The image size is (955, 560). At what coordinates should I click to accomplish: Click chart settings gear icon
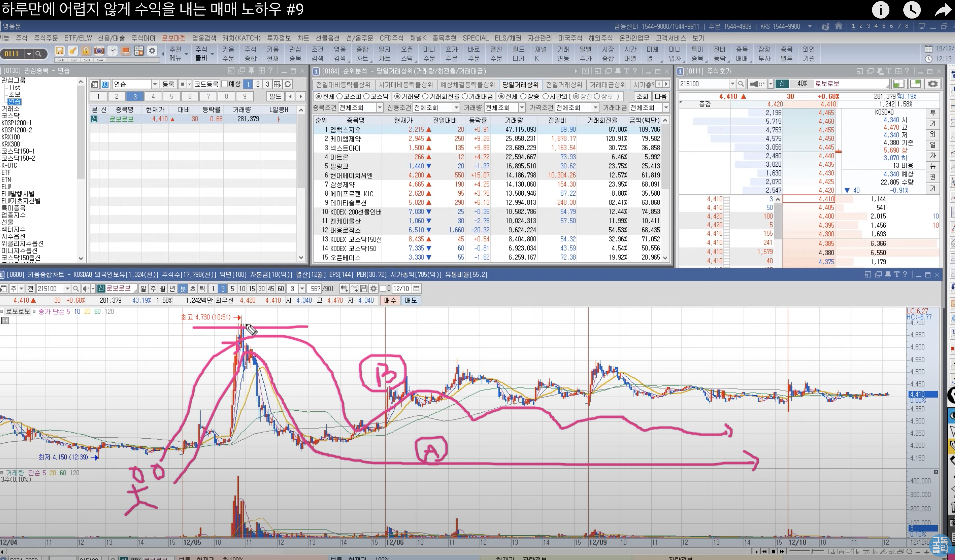click(x=373, y=288)
